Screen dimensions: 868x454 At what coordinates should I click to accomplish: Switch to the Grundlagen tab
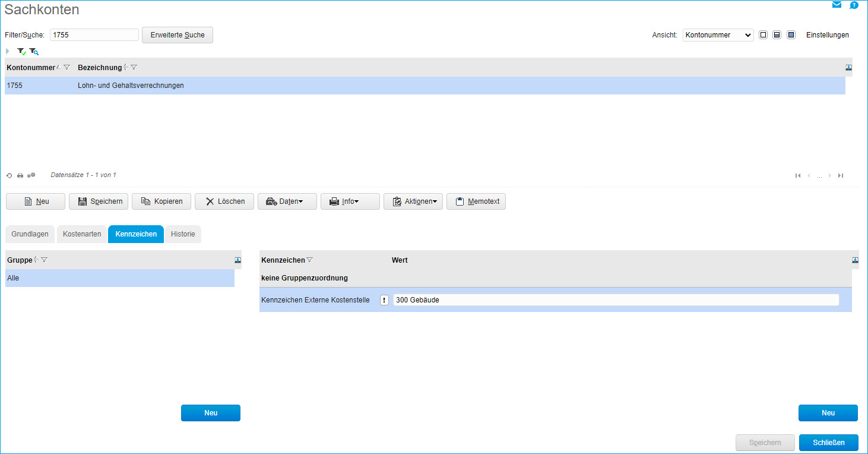[x=30, y=234]
